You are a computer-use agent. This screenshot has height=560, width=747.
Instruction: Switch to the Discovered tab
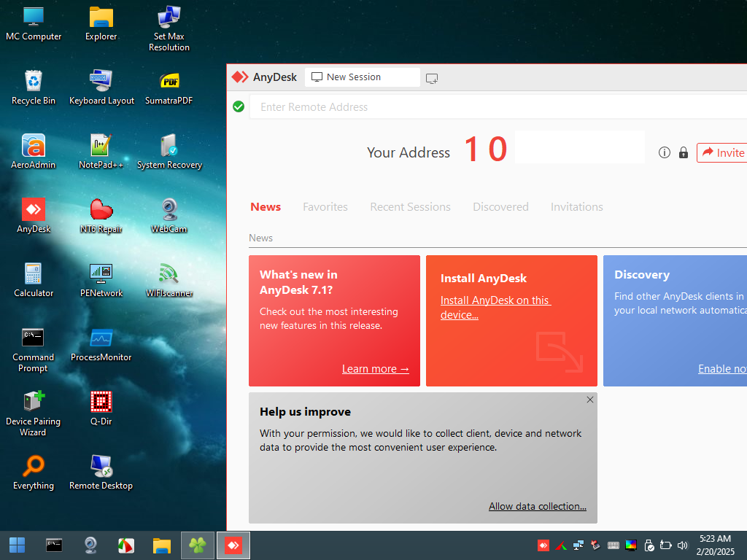click(500, 206)
